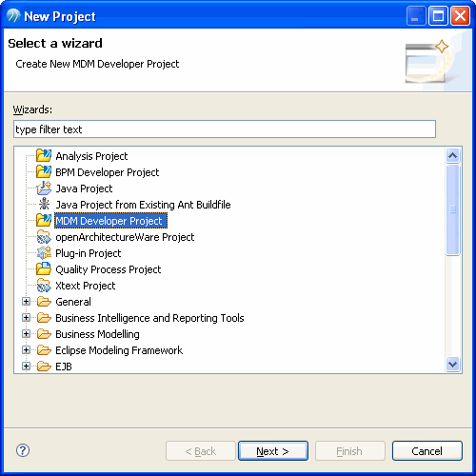
Task: Cancel the New Project dialog
Action: tap(427, 450)
